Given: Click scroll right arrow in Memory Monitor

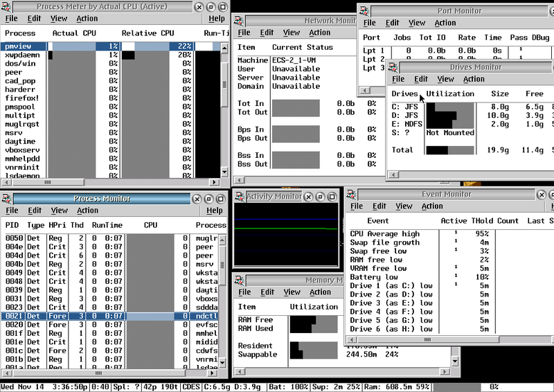Looking at the screenshot, I should point(445,371).
